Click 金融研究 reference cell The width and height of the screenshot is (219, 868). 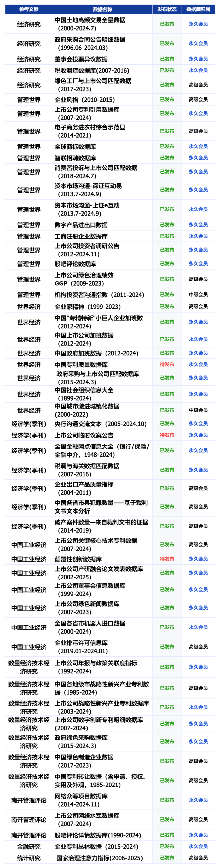29,847
